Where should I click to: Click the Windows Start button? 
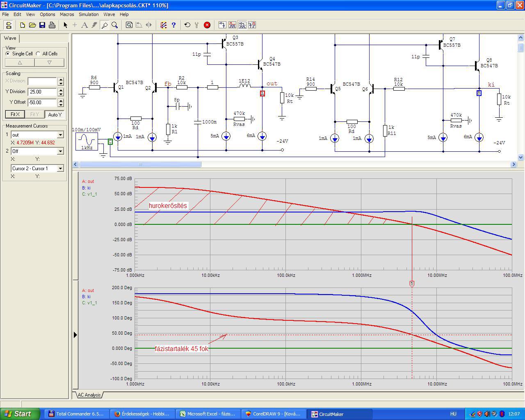point(20,414)
